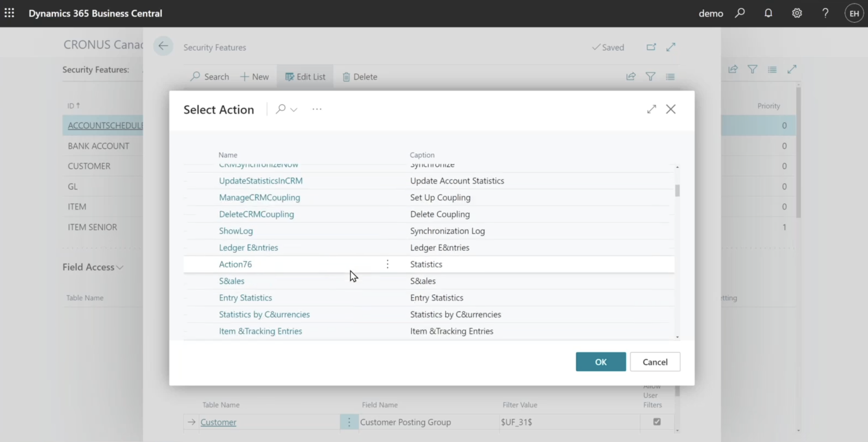Select the CUSTOMER security feature row

point(89,166)
